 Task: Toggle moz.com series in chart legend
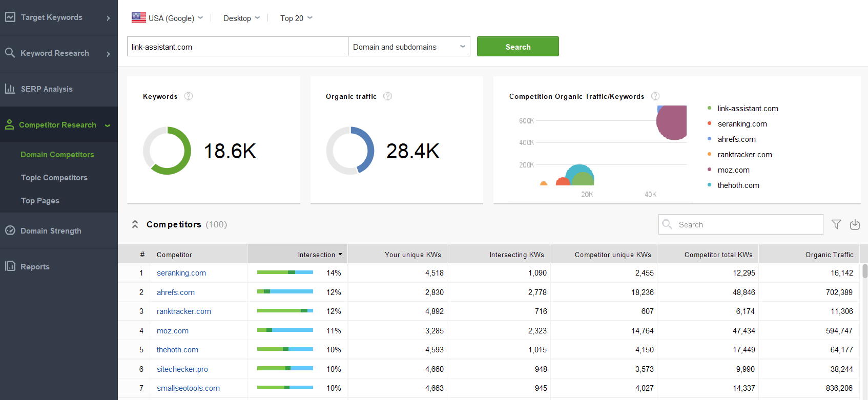click(x=733, y=170)
